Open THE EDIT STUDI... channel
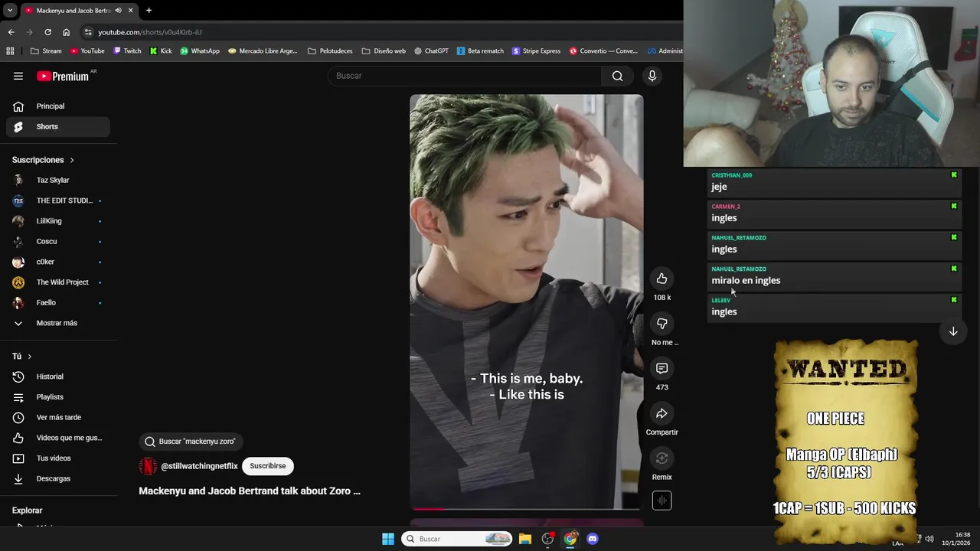The width and height of the screenshot is (980, 551). [x=58, y=201]
